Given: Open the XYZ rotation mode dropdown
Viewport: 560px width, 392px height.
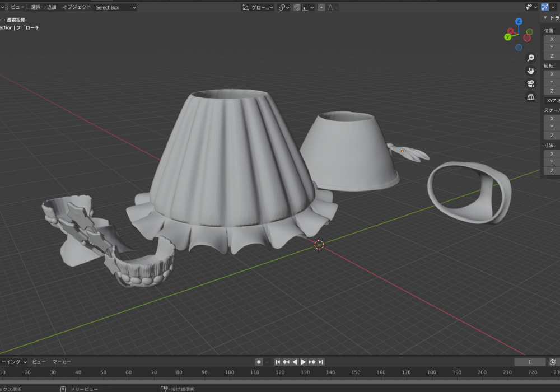Looking at the screenshot, I should [x=552, y=101].
